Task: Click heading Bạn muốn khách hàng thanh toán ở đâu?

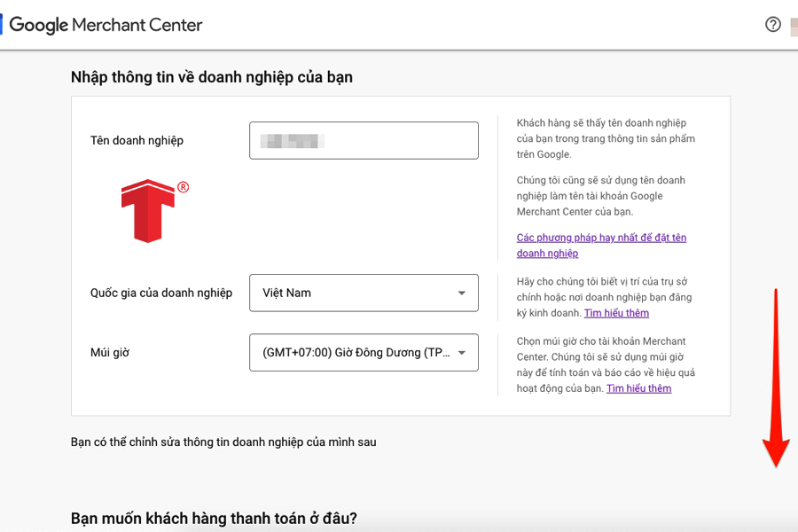Action: pyautogui.click(x=214, y=518)
